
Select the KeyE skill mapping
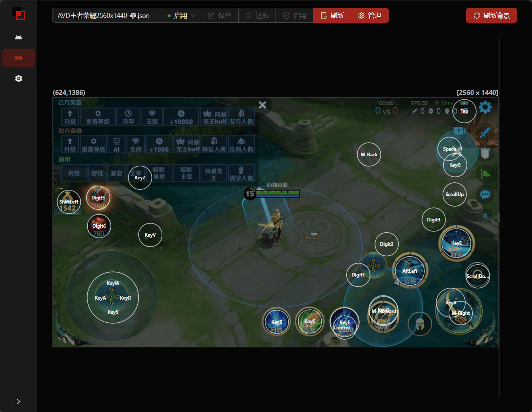(x=456, y=243)
